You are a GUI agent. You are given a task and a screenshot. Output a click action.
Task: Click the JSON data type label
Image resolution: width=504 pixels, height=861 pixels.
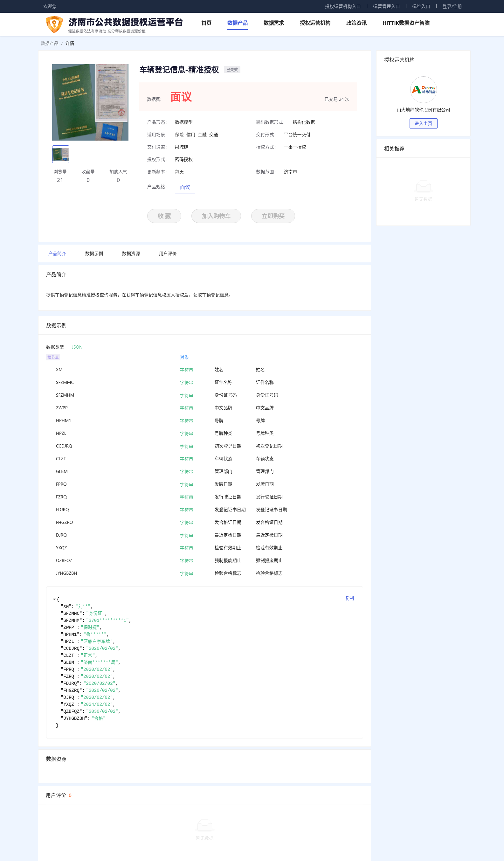coord(77,347)
